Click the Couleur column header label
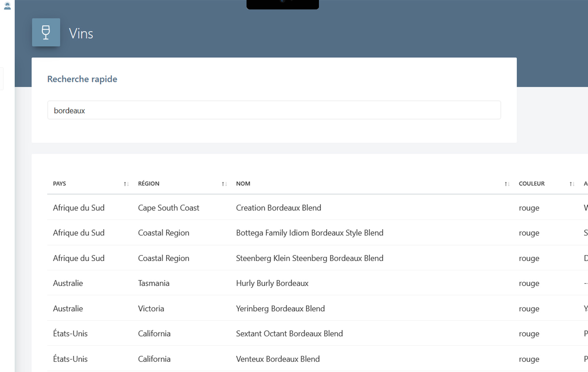The height and width of the screenshot is (372, 588). (531, 184)
